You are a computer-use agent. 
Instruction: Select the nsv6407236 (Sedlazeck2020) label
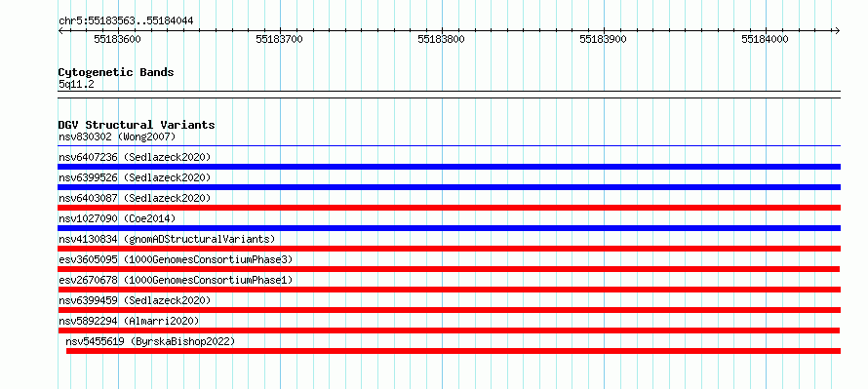click(x=135, y=157)
